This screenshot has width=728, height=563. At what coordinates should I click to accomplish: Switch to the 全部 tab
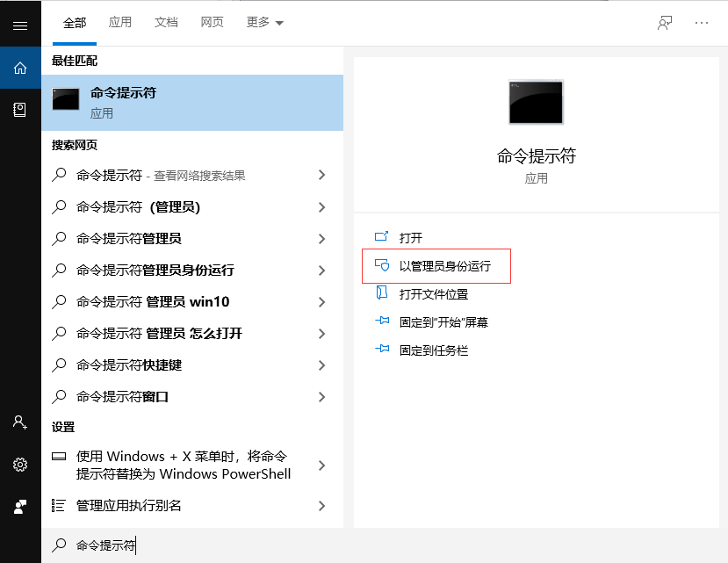point(75,23)
